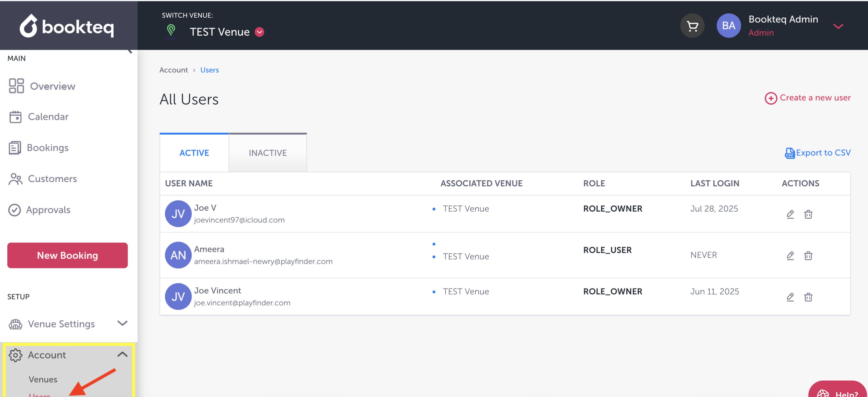This screenshot has width=868, height=397.
Task: Click the Bookteq logo
Action: click(67, 26)
